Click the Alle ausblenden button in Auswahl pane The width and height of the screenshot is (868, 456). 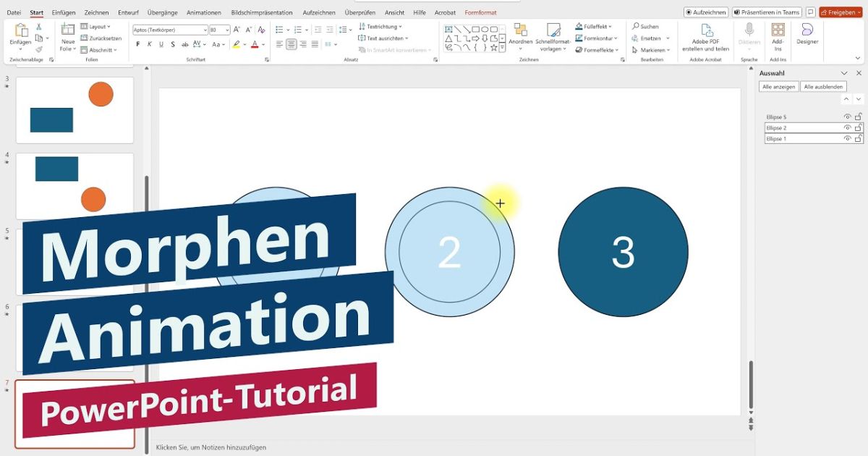coord(824,85)
